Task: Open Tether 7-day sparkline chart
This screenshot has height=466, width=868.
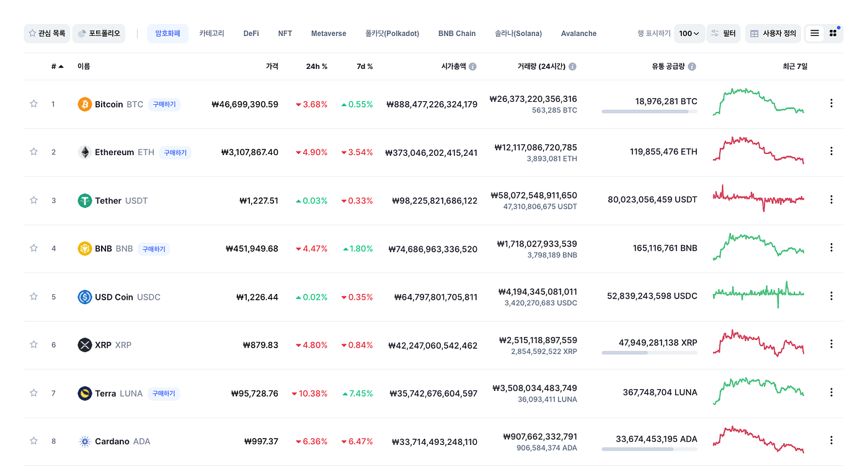Action: (758, 198)
